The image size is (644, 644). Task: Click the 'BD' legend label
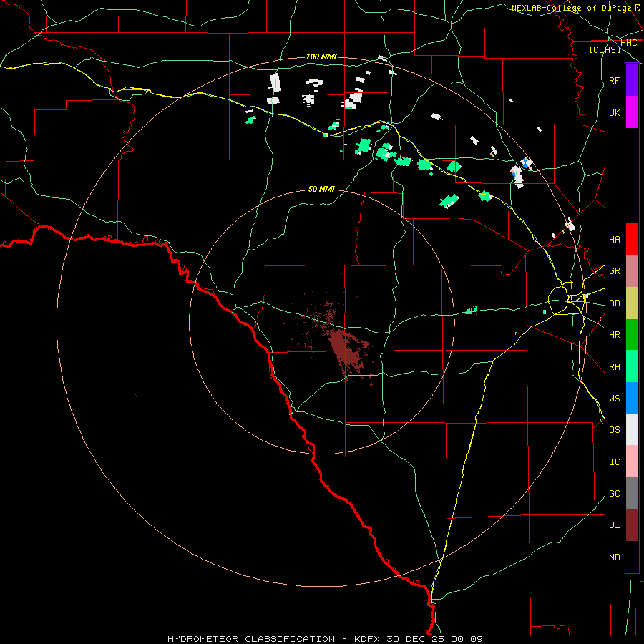(614, 303)
